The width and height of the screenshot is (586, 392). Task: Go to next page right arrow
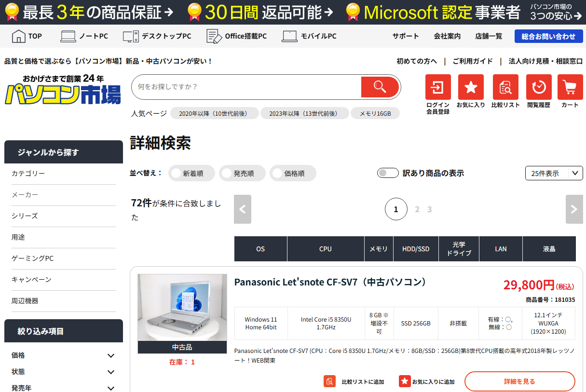[574, 209]
